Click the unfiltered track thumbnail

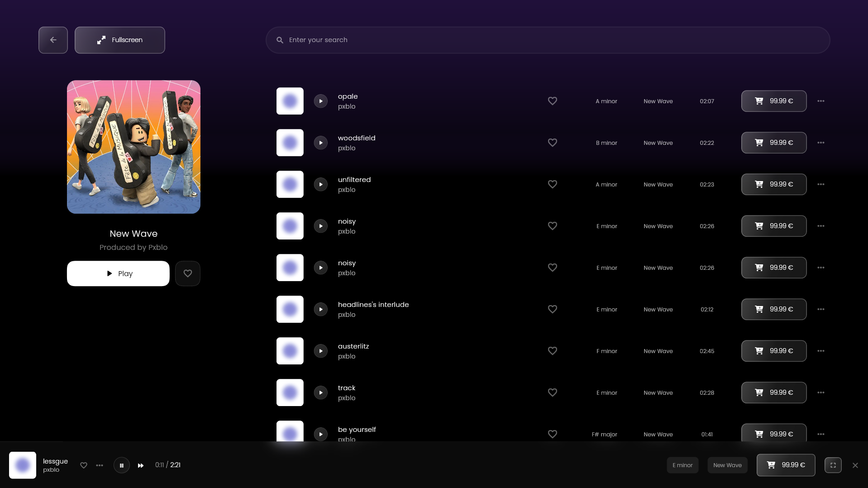pyautogui.click(x=290, y=184)
